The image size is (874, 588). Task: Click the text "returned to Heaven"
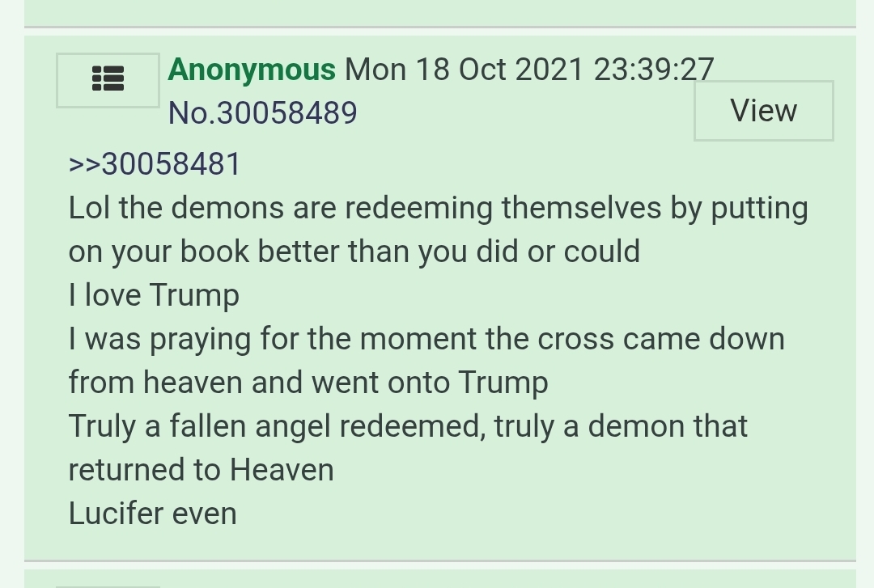coord(202,469)
